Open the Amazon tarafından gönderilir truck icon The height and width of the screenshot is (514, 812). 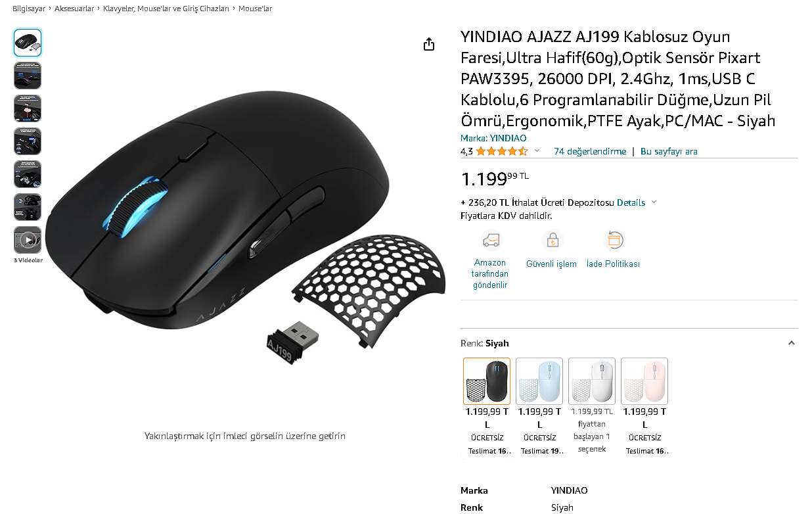click(x=491, y=240)
